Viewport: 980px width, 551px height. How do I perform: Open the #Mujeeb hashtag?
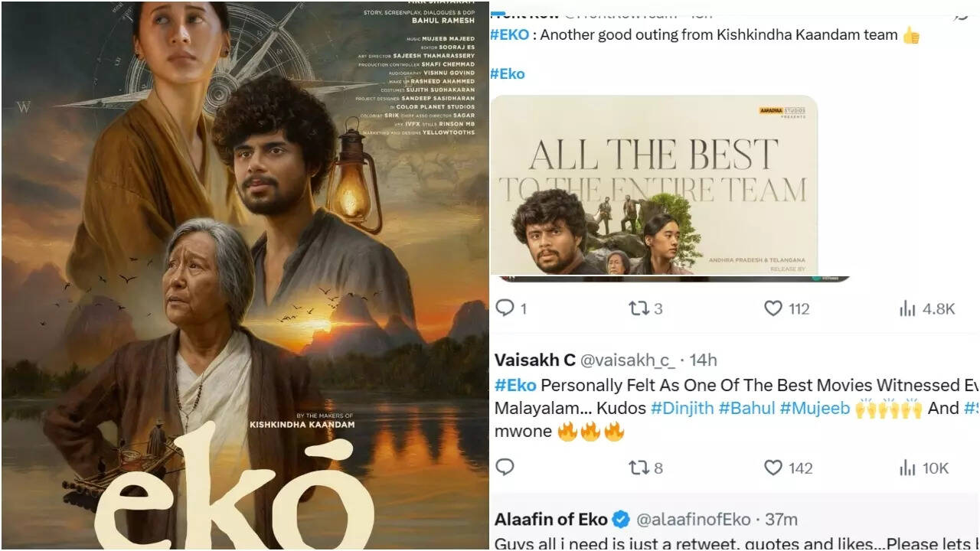pos(815,409)
